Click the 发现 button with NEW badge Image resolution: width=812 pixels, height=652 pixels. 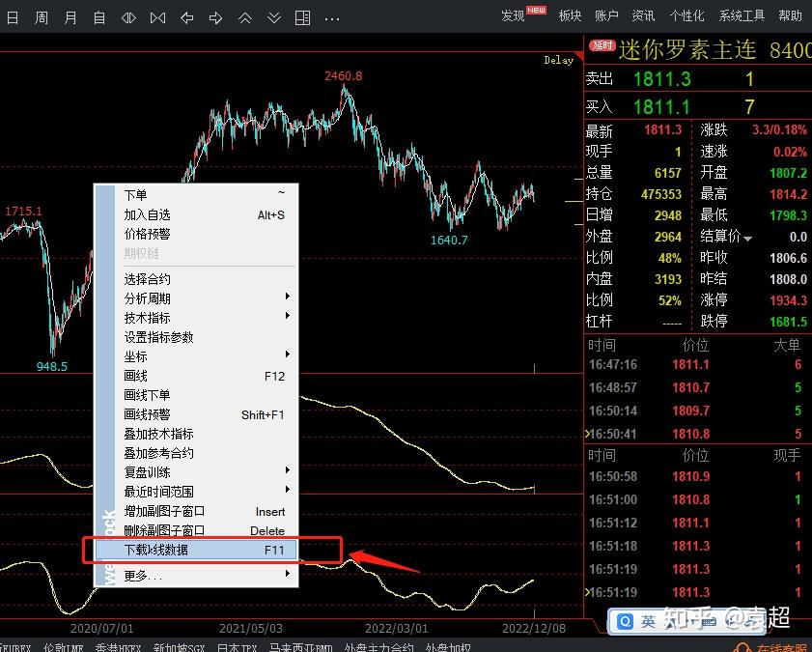[x=515, y=16]
